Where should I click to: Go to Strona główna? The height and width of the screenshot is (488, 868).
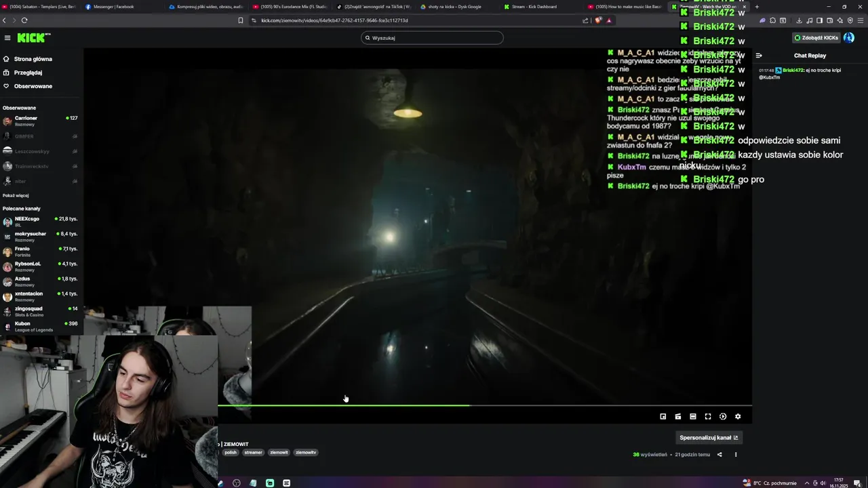point(33,59)
